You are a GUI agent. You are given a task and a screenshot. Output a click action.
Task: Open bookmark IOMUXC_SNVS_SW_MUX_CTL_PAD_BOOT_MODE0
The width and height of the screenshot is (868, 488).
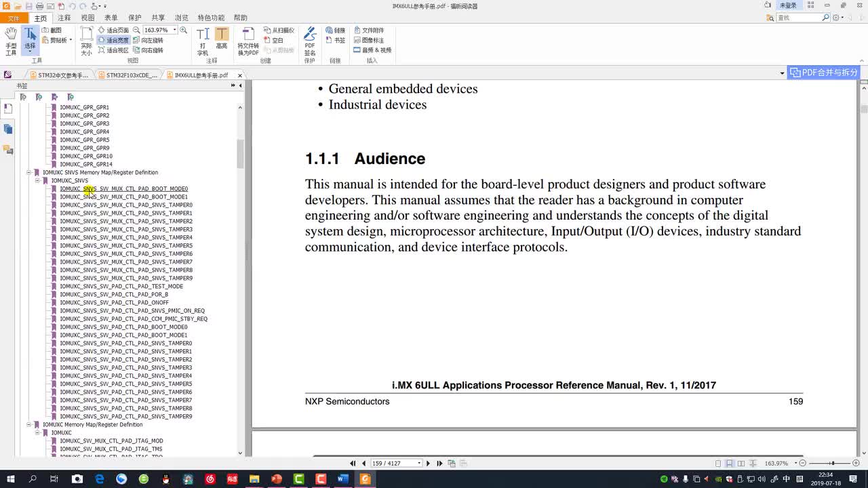pos(123,188)
